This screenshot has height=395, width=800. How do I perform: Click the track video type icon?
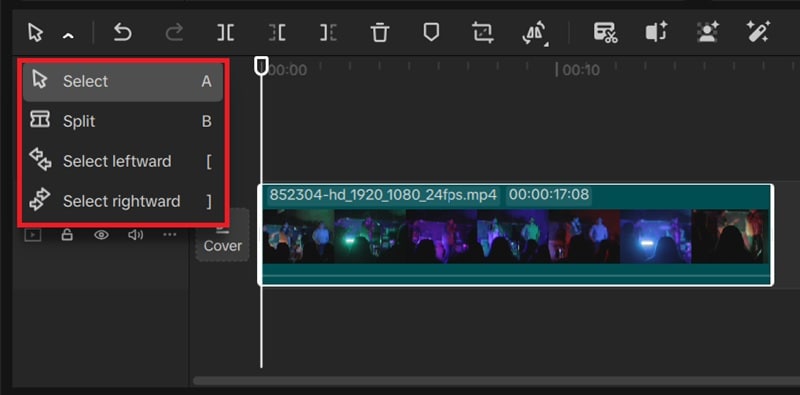(x=33, y=235)
